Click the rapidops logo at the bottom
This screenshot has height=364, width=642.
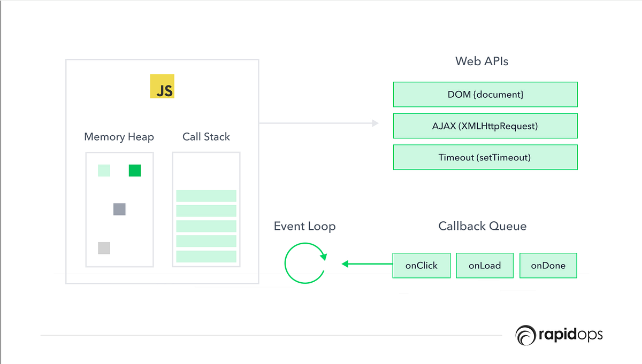[x=559, y=335]
